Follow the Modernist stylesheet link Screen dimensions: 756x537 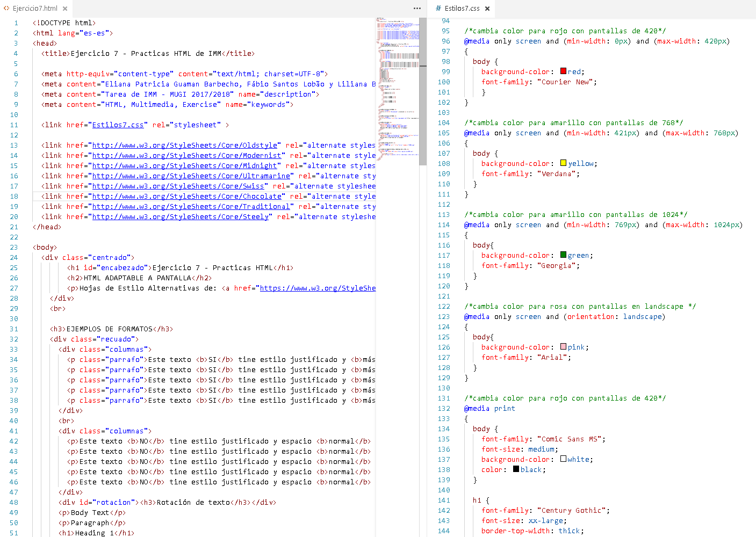[x=187, y=156]
